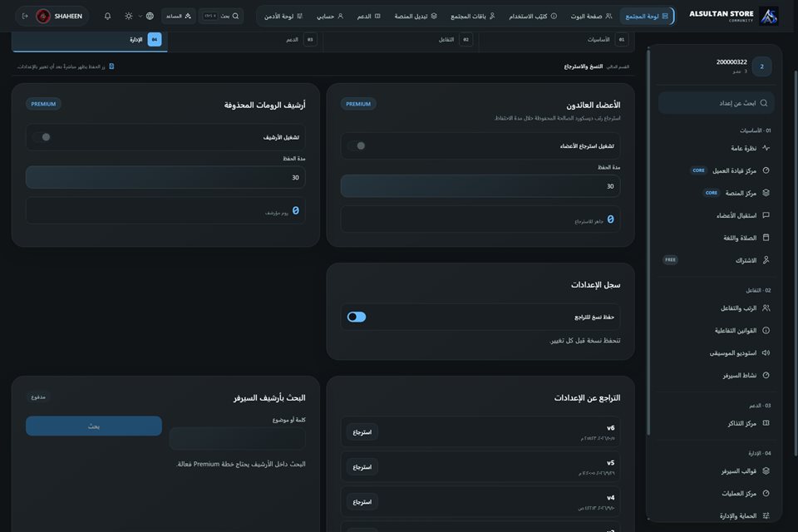The image size is (798, 532).
Task: Open لوحة الأدمن admin panel
Action: [x=283, y=17]
